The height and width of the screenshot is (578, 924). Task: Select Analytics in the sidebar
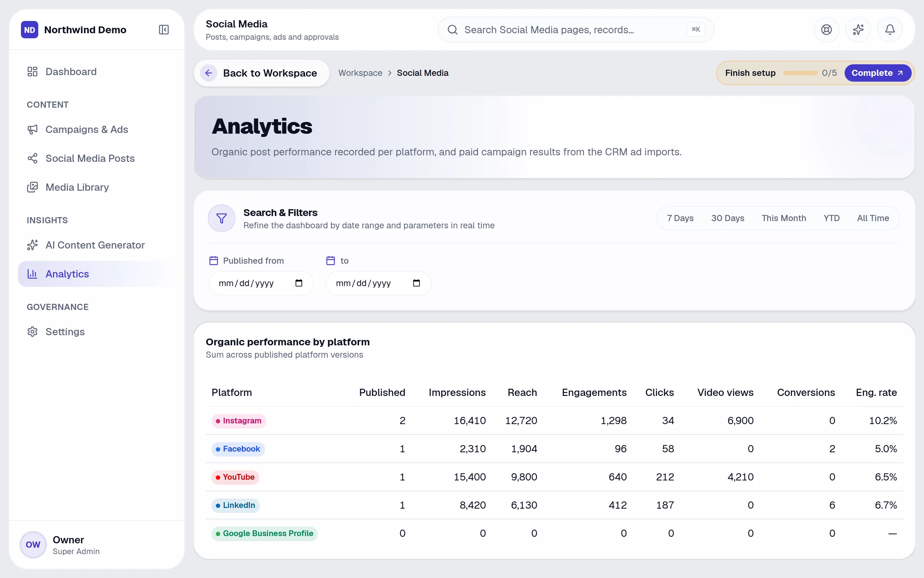pos(96,274)
